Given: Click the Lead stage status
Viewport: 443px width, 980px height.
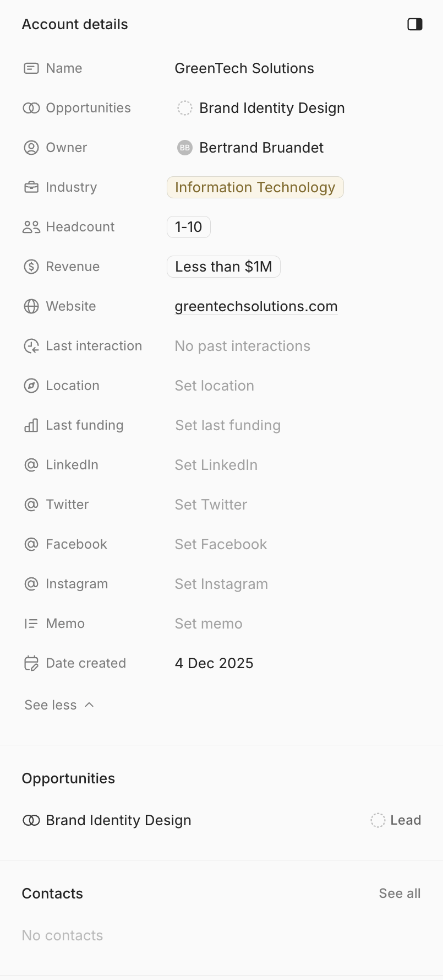Looking at the screenshot, I should click(396, 820).
